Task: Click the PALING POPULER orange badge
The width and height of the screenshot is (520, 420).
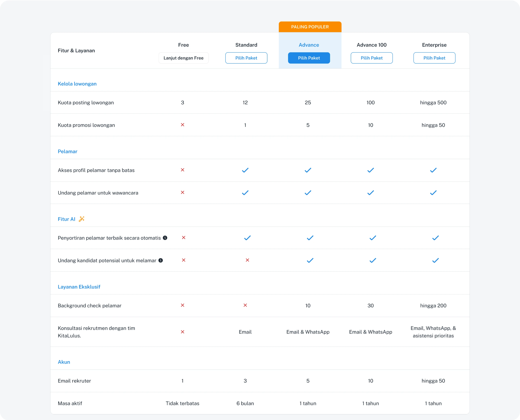Action: [x=310, y=27]
